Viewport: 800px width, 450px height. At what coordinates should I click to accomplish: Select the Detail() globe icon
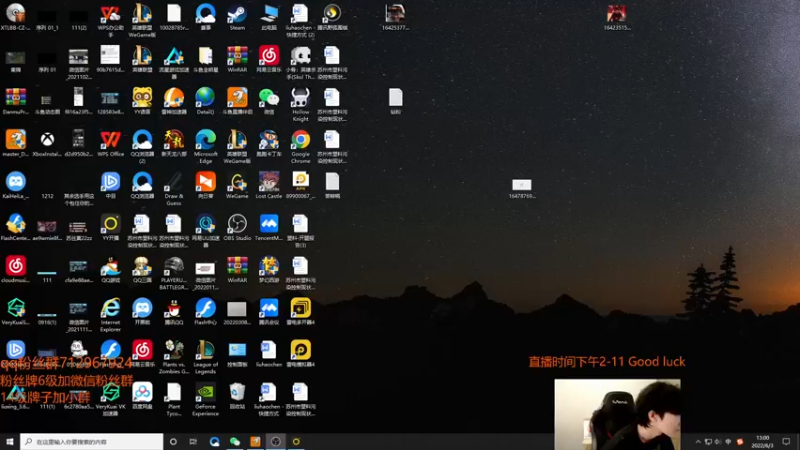click(x=205, y=101)
